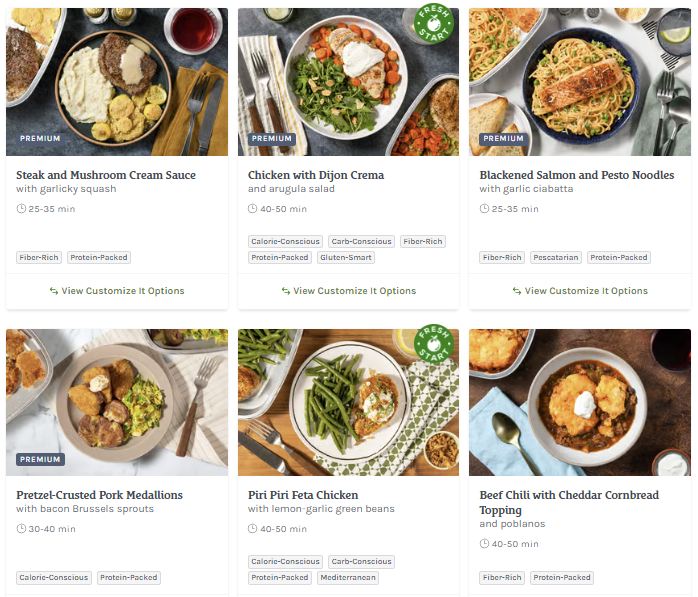This screenshot has width=698, height=597.
Task: Click Premium badge on Blackened Salmon image
Action: (x=504, y=139)
